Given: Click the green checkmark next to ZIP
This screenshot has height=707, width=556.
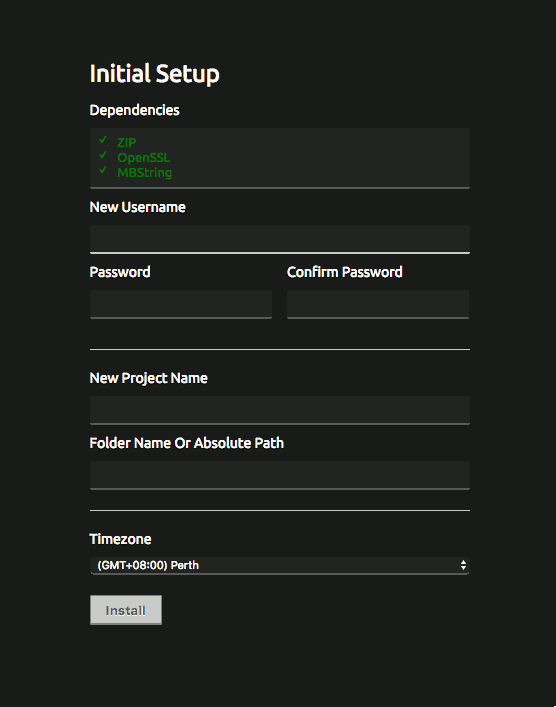Looking at the screenshot, I should [x=103, y=139].
